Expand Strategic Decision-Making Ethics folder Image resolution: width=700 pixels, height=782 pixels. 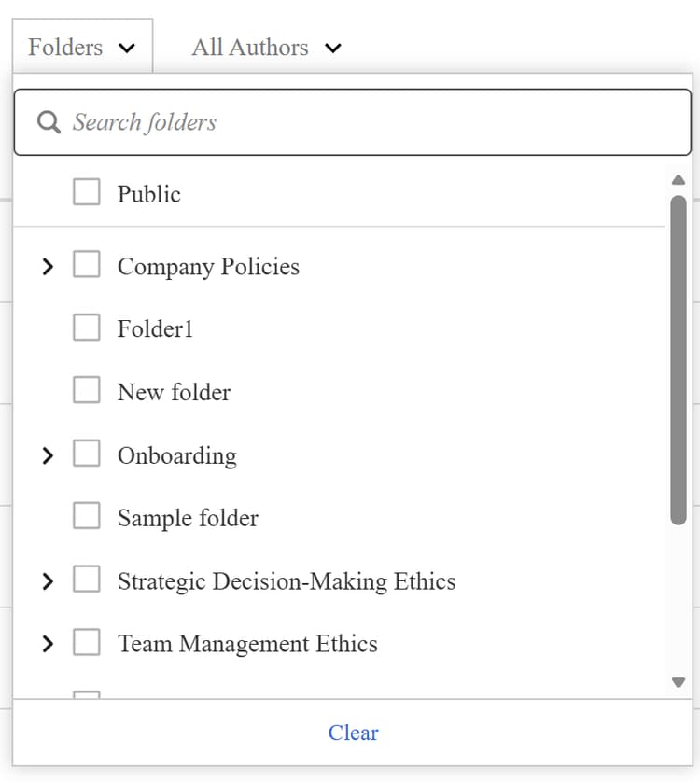coord(48,581)
